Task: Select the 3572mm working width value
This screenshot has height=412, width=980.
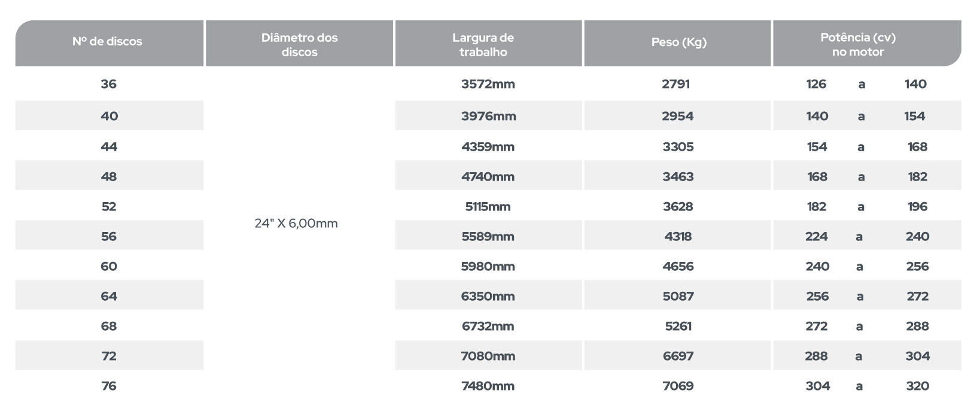Action: point(488,84)
